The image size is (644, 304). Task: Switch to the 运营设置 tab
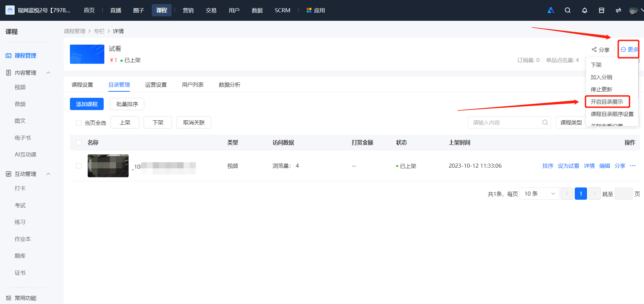tap(156, 85)
